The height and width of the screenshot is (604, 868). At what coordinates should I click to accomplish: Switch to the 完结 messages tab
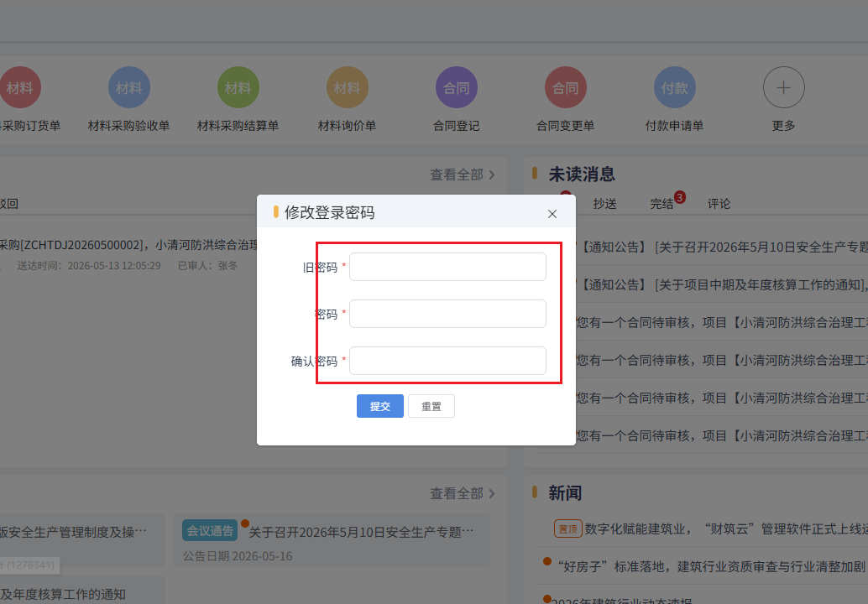pyautogui.click(x=661, y=204)
